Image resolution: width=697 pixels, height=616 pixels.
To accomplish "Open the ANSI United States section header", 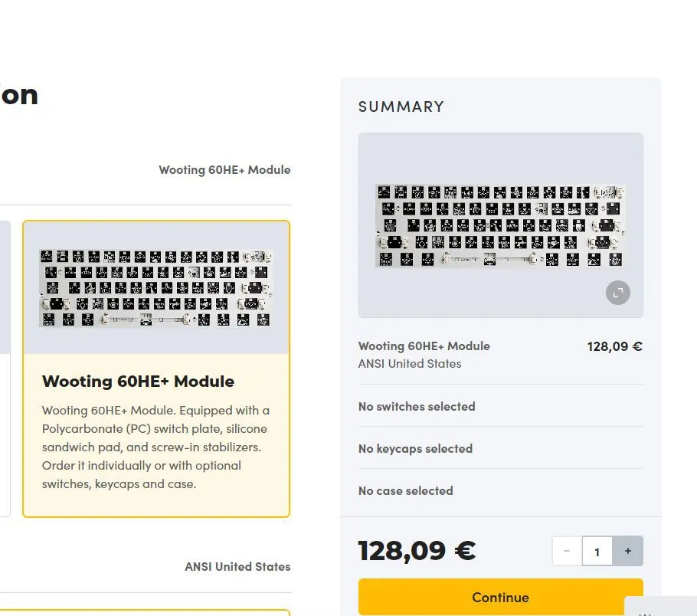I will pyautogui.click(x=237, y=567).
